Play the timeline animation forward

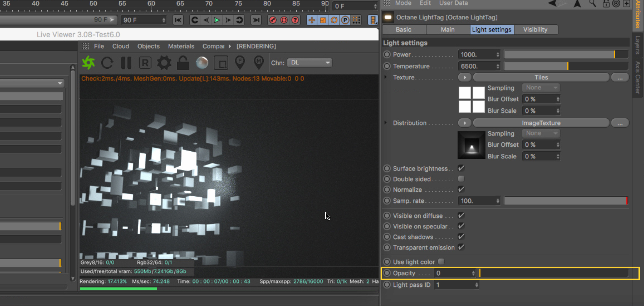pos(217,20)
